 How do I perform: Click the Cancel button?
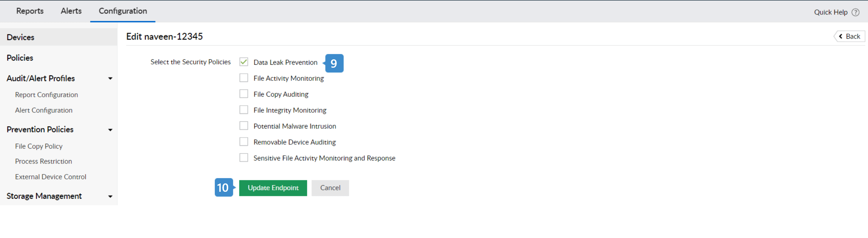click(x=330, y=188)
